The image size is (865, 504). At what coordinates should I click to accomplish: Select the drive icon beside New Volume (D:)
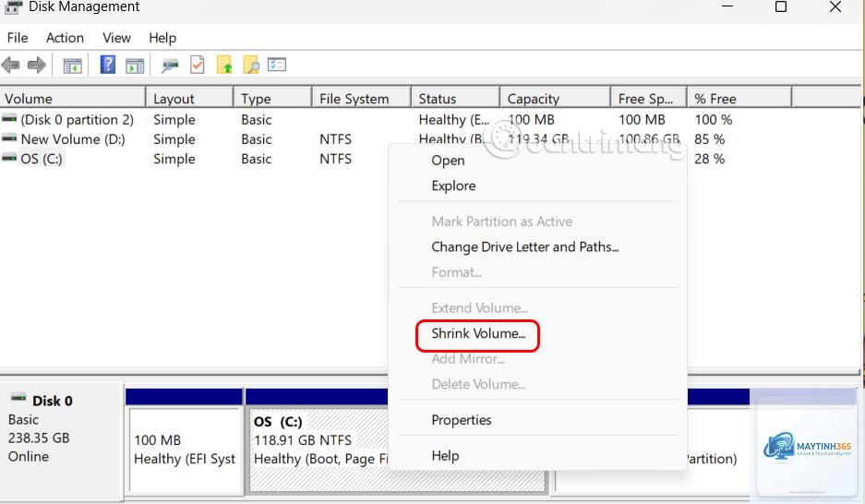coord(9,138)
